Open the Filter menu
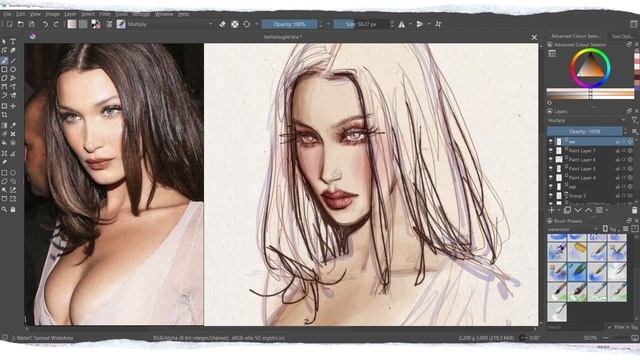Image resolution: width=640 pixels, height=360 pixels. [105, 14]
